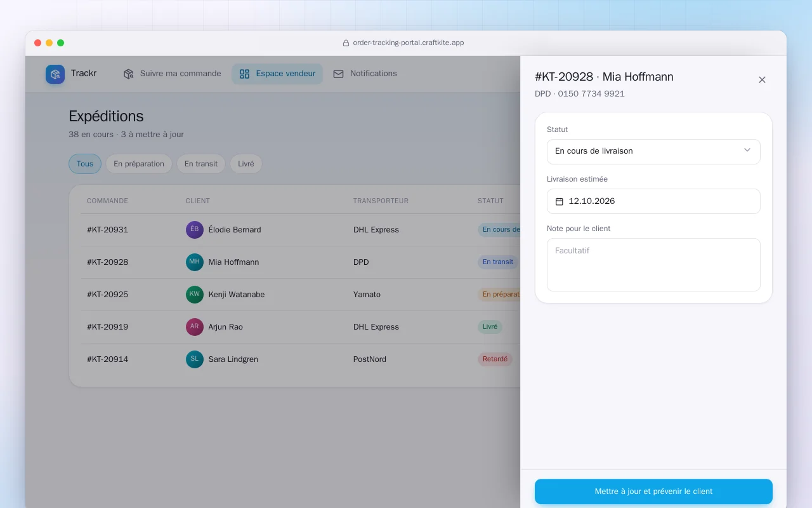Open the Livraison estimée date field

coord(653,201)
